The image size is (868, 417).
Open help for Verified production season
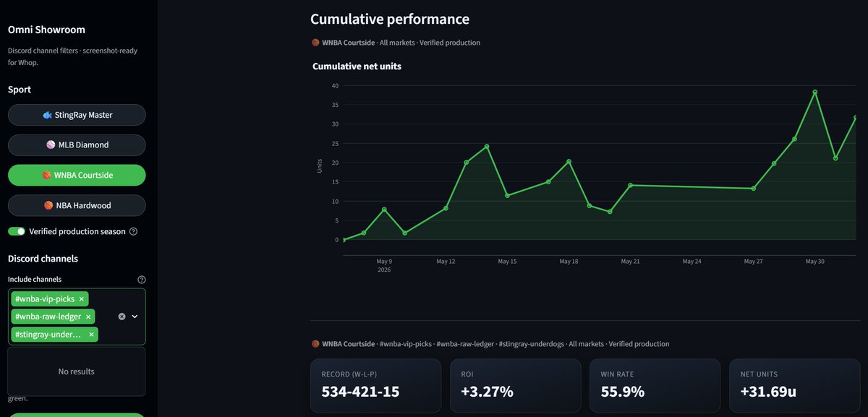133,231
